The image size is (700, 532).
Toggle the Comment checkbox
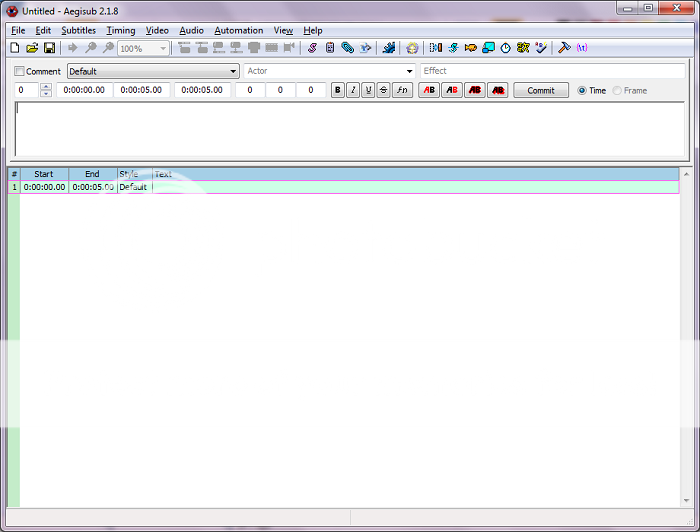(20, 72)
